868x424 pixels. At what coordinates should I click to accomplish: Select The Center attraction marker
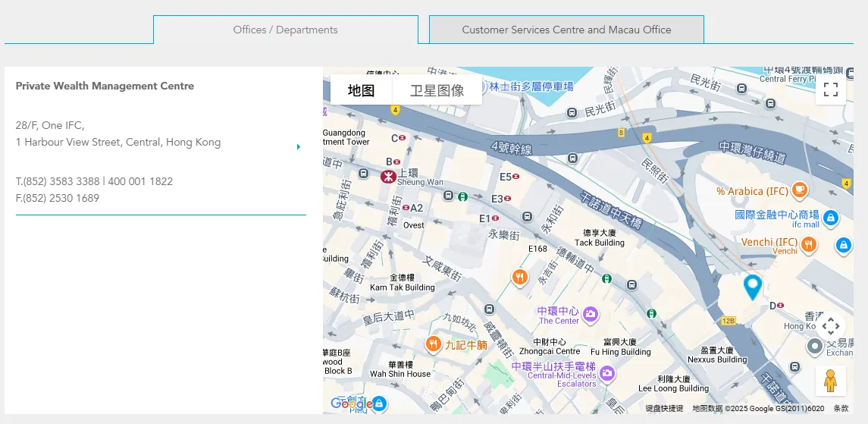click(590, 314)
